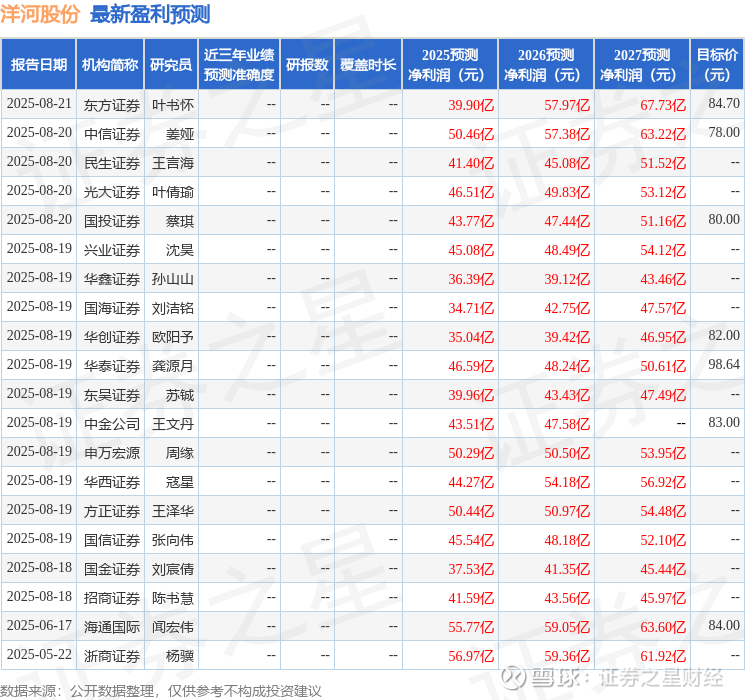
Task: Click 兴业证券 institution cell
Action: [112, 250]
